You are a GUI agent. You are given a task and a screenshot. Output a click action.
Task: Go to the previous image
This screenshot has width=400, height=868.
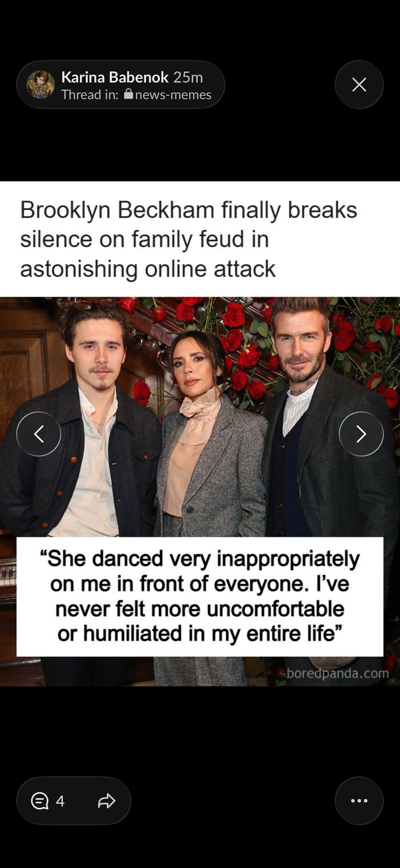point(39,434)
